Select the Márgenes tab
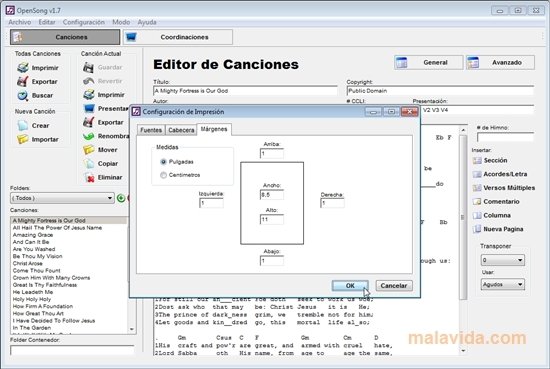Viewport: 550px width, 369px height. point(214,129)
